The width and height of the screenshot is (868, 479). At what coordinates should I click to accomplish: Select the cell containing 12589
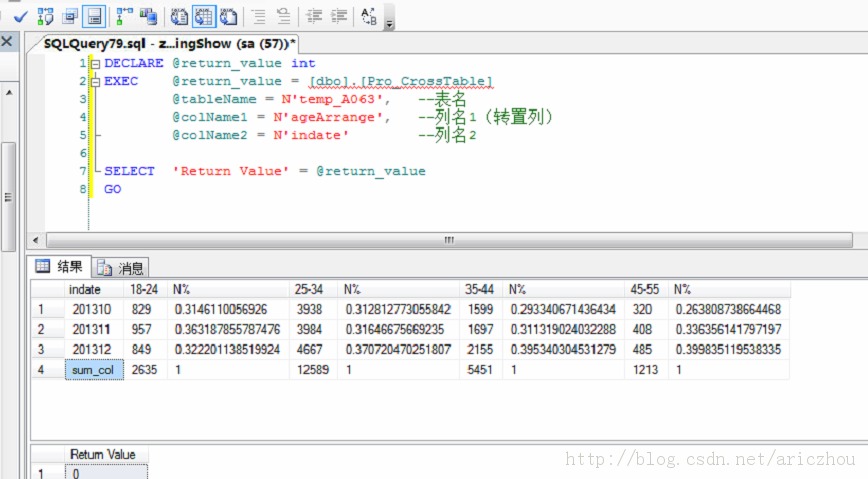point(313,370)
